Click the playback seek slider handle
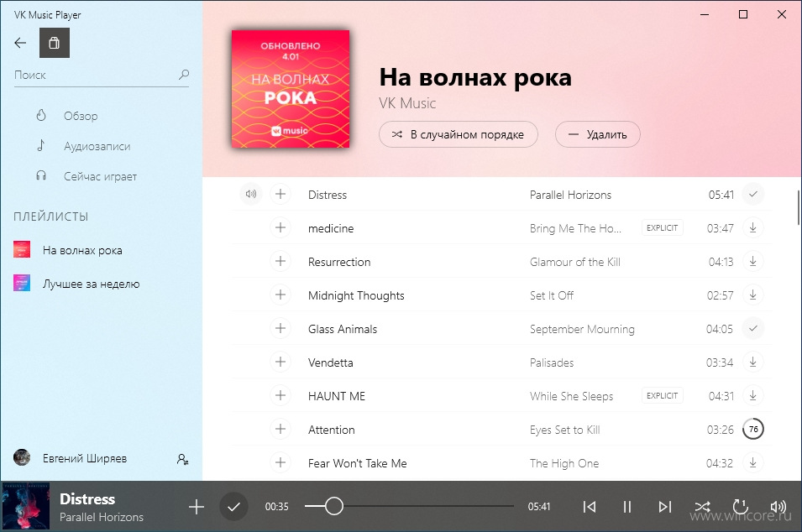Screen dimensions: 802x532 pos(334,507)
